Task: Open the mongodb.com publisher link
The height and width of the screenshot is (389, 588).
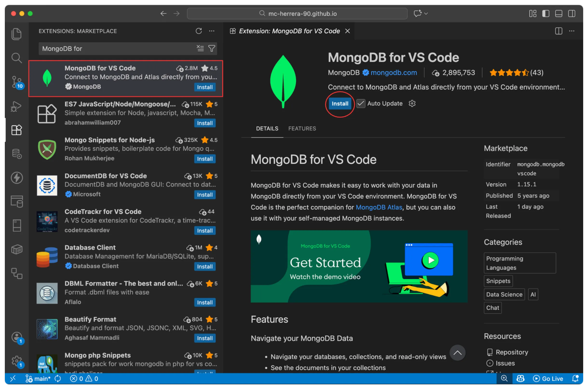Action: point(394,73)
